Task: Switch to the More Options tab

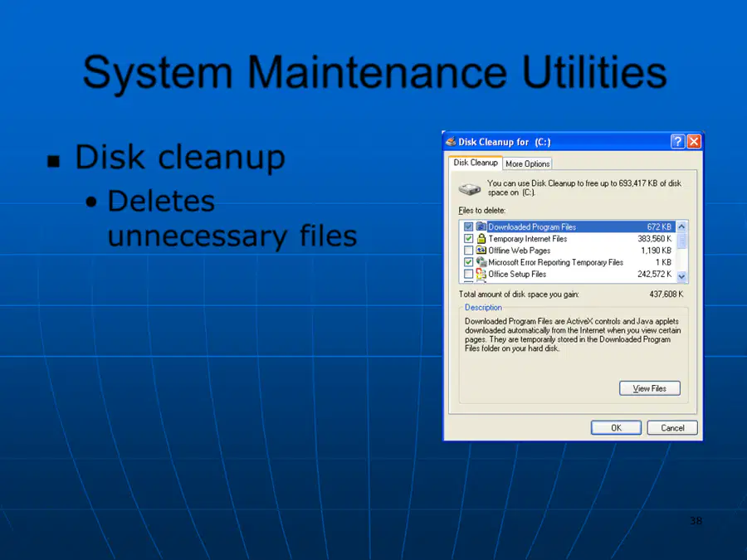Action: (527, 163)
